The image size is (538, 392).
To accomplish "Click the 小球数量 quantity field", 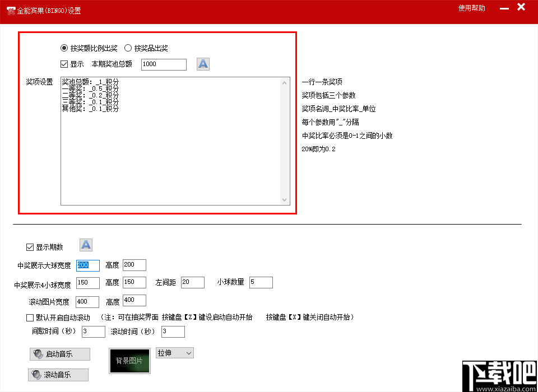I will tap(260, 282).
